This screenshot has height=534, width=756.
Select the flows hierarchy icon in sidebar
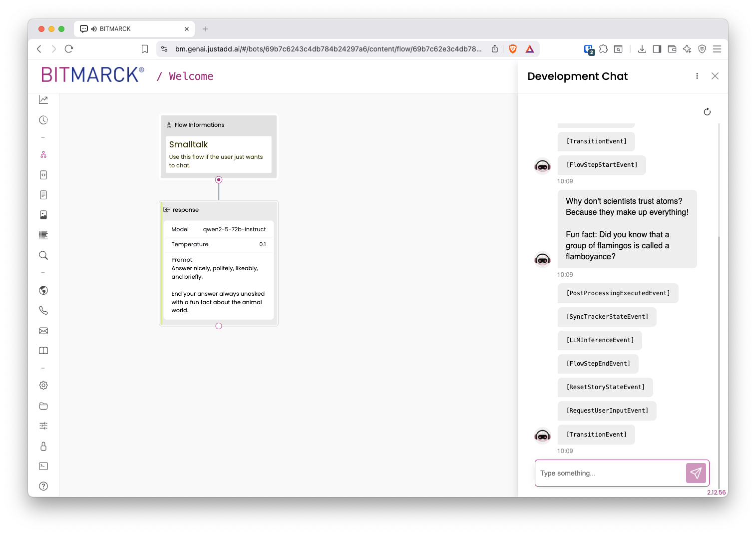click(43, 155)
